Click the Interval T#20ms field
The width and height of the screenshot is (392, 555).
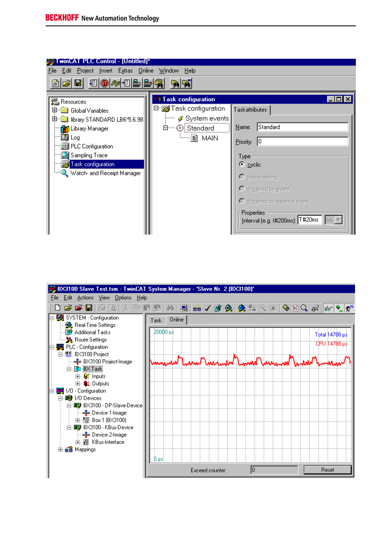tap(309, 220)
